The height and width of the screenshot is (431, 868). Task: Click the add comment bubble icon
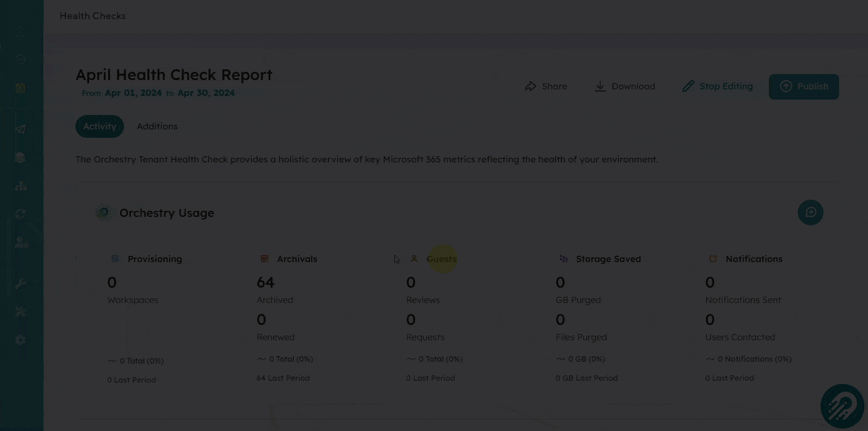point(810,213)
